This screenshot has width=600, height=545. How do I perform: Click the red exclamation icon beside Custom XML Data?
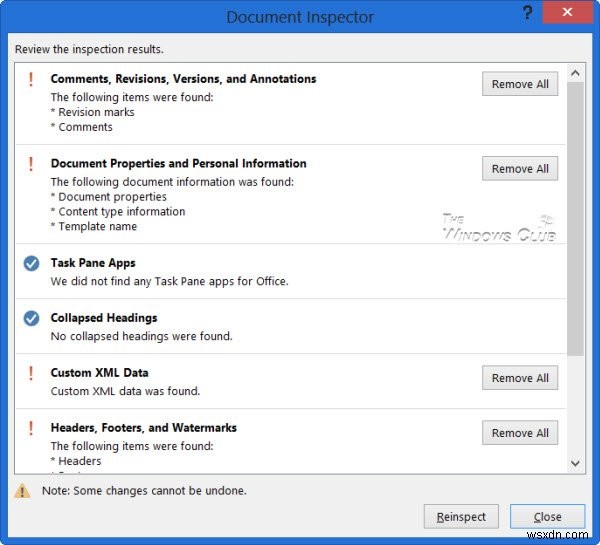30,373
